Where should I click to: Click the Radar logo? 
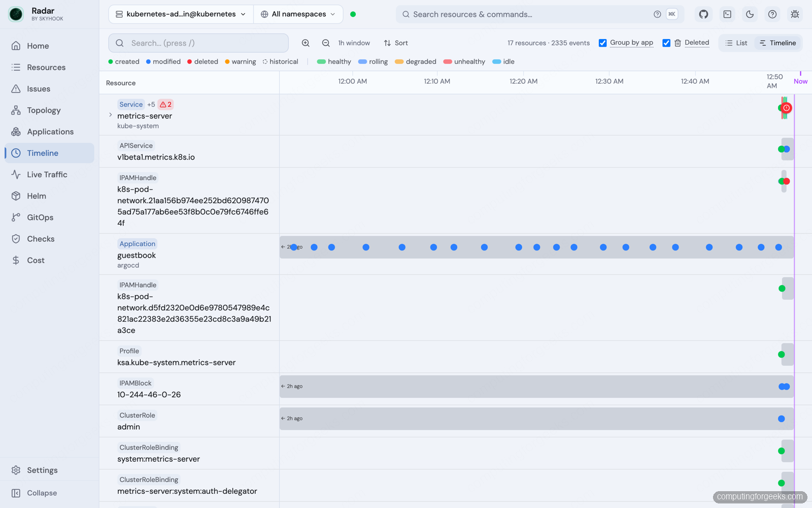click(16, 14)
